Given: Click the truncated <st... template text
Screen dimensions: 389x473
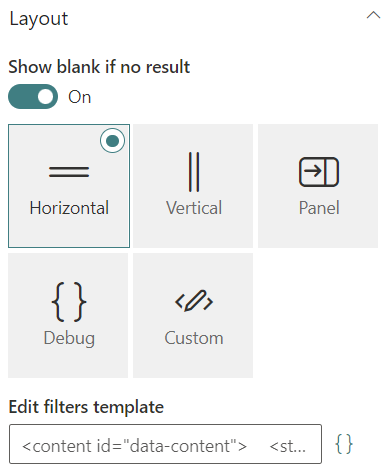Looking at the screenshot, I should (287, 446).
